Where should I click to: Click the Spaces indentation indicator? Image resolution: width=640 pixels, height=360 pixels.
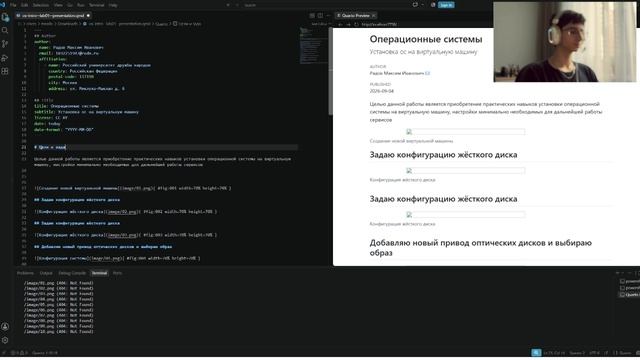coord(577,353)
